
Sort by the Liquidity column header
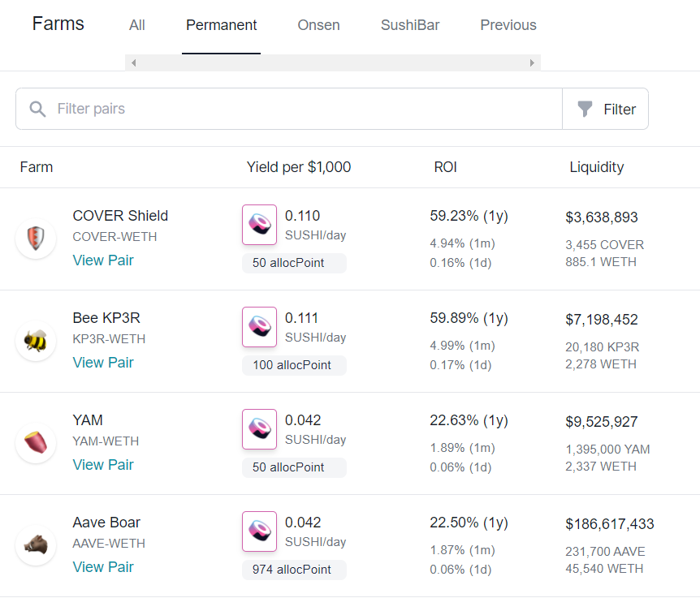597,167
